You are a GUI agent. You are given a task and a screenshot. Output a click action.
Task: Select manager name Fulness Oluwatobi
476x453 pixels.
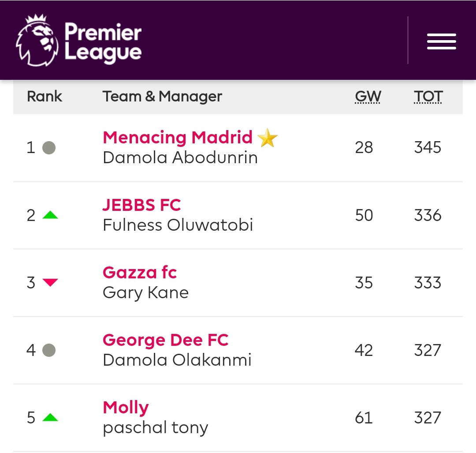click(178, 225)
